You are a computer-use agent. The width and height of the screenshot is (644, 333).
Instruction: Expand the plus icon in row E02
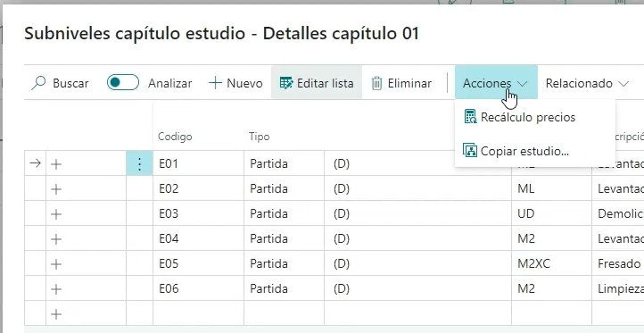56,189
